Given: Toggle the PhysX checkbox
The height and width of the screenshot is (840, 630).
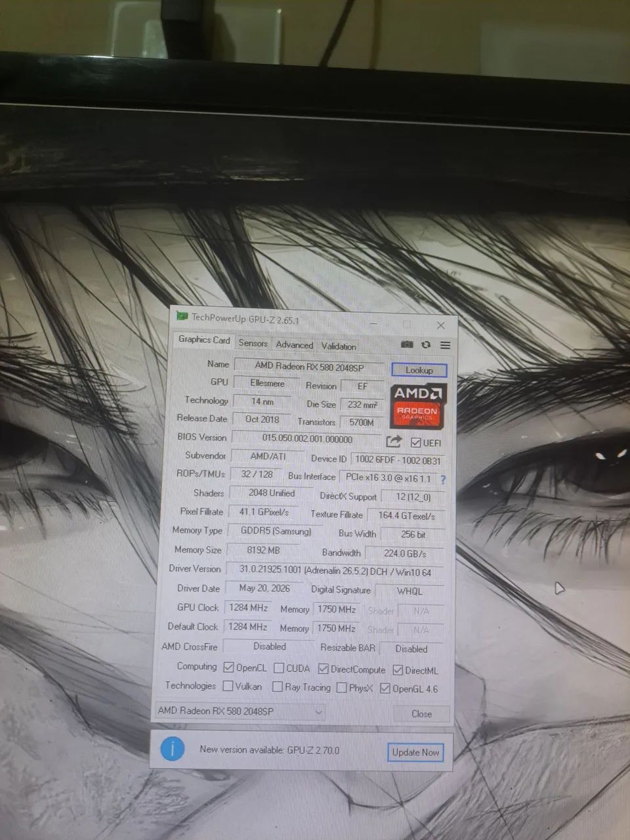Looking at the screenshot, I should [x=341, y=688].
